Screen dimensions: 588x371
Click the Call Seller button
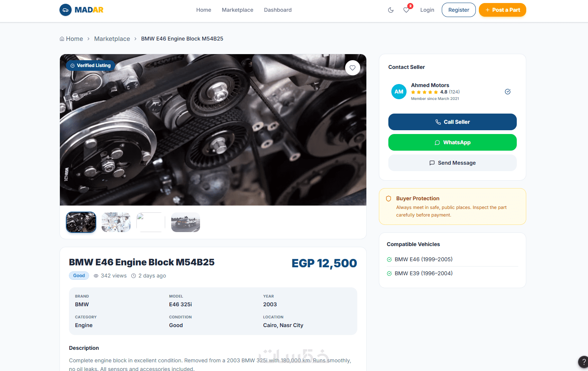(452, 122)
